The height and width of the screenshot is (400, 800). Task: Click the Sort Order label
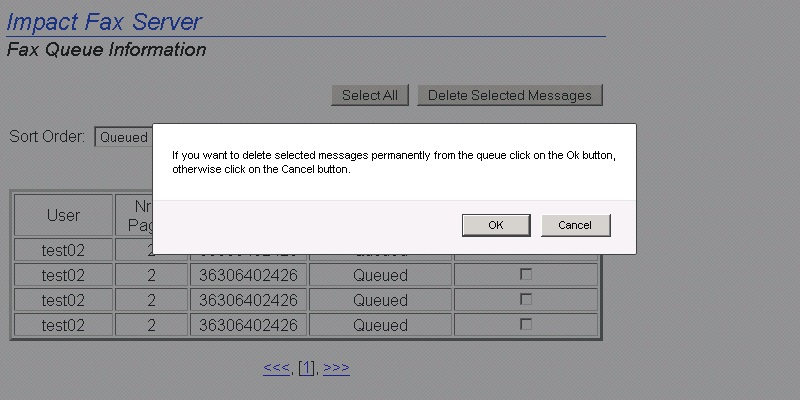[47, 136]
